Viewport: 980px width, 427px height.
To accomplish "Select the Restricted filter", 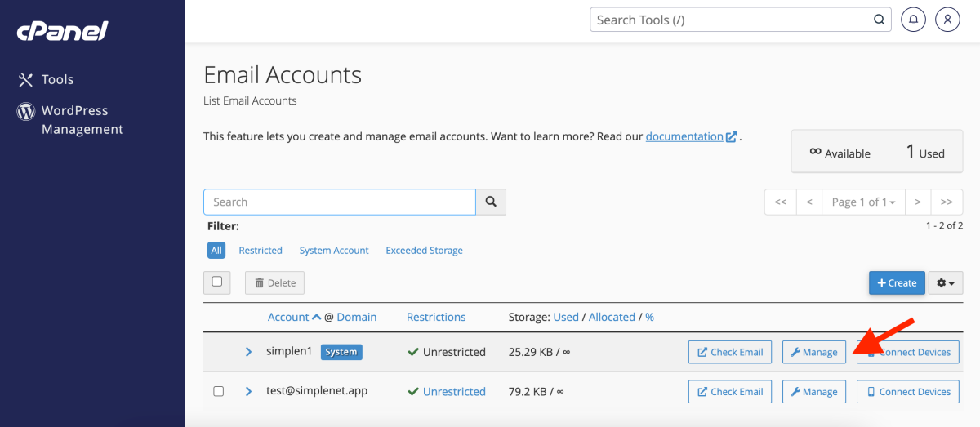I will (x=261, y=251).
